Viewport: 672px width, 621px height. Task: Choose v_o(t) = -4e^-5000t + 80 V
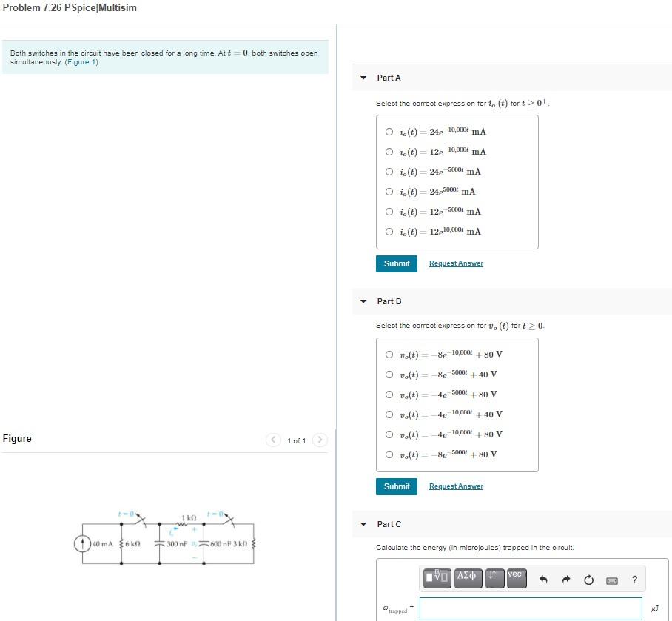pyautogui.click(x=389, y=395)
